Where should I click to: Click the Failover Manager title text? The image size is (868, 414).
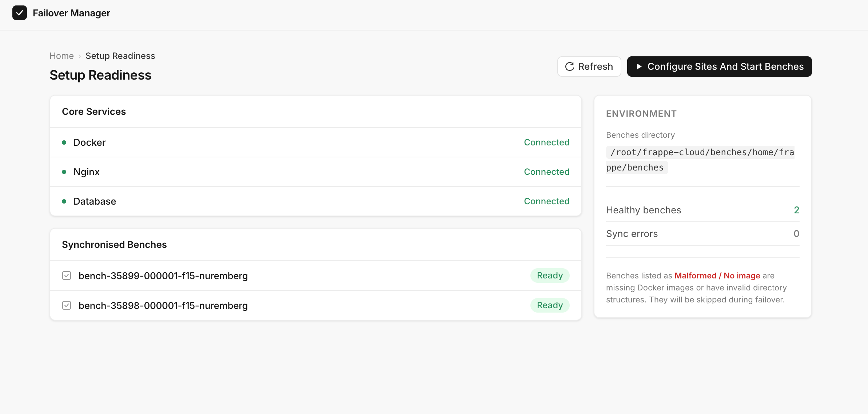[71, 13]
